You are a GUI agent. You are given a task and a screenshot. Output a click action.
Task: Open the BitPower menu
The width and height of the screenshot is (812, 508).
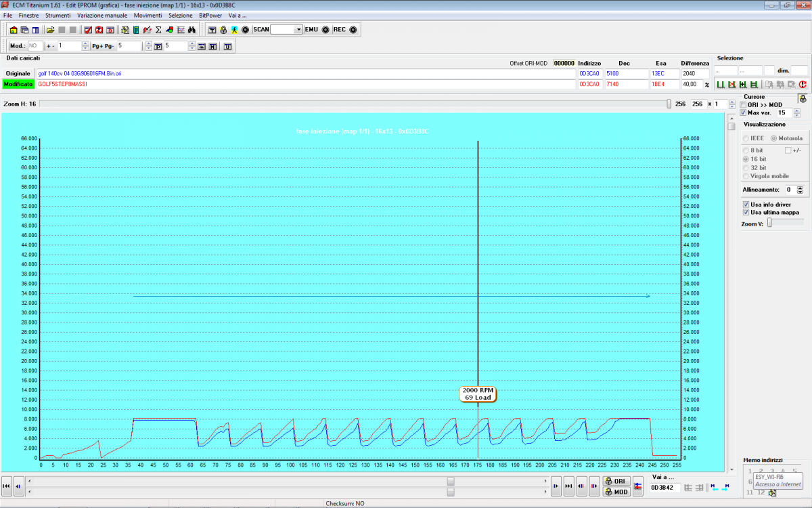coord(210,15)
